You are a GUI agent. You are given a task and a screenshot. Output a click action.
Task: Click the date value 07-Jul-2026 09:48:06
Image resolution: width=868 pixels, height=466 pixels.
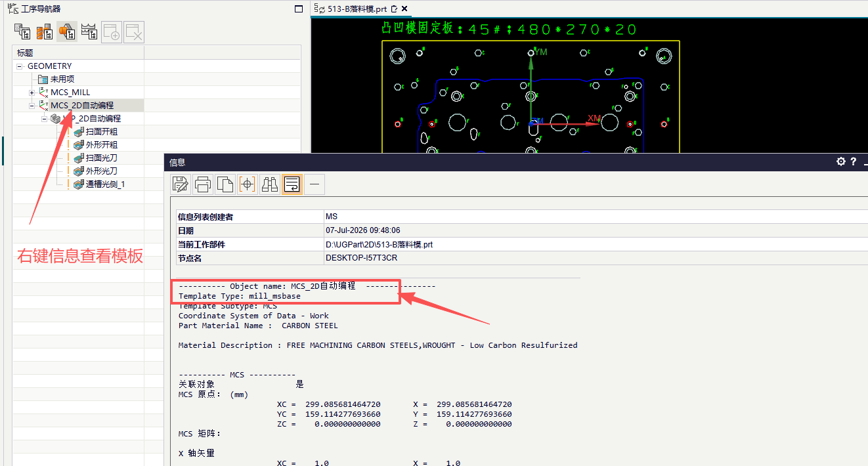tap(363, 230)
